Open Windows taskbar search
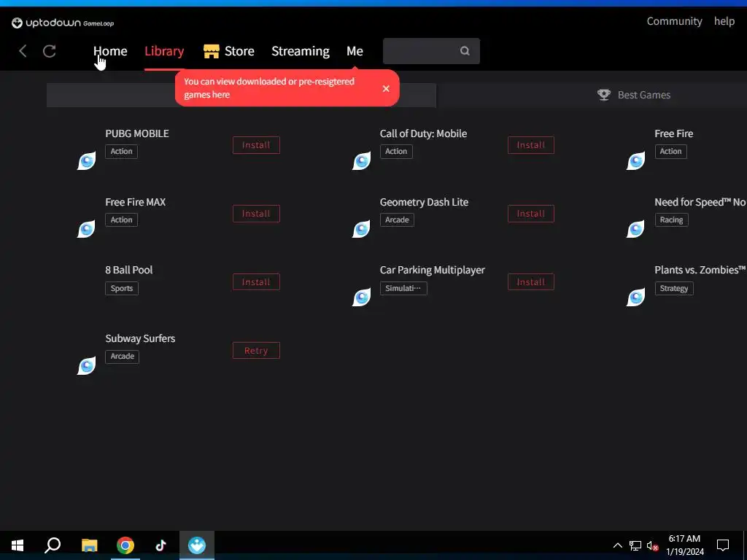This screenshot has height=560, width=747. pos(53,545)
